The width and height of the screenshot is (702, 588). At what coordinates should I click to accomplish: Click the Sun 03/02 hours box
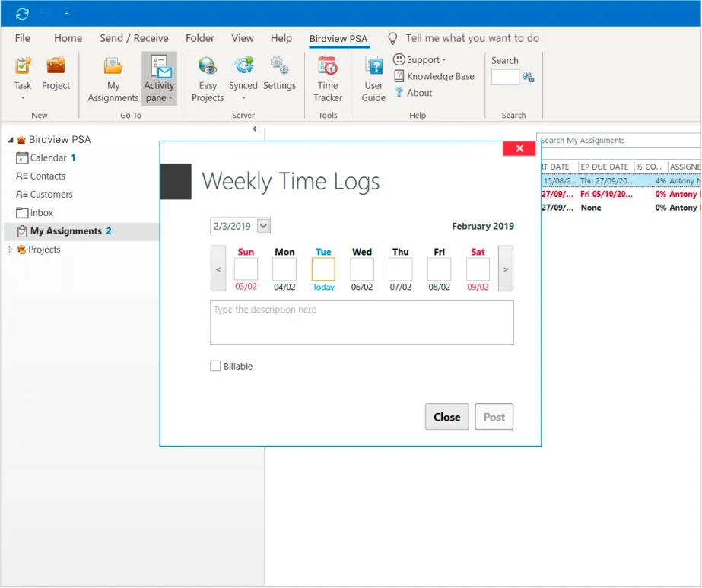pyautogui.click(x=246, y=269)
